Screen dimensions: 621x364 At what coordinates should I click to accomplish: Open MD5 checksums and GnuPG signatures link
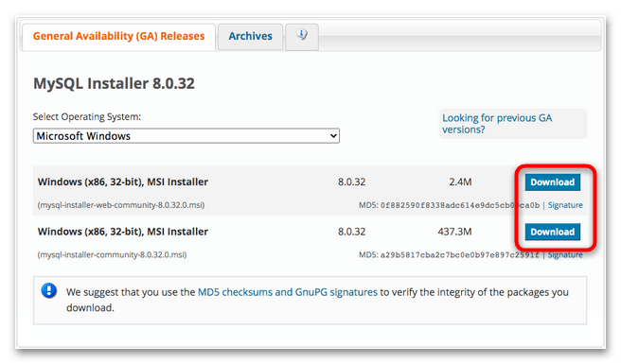[x=288, y=292]
